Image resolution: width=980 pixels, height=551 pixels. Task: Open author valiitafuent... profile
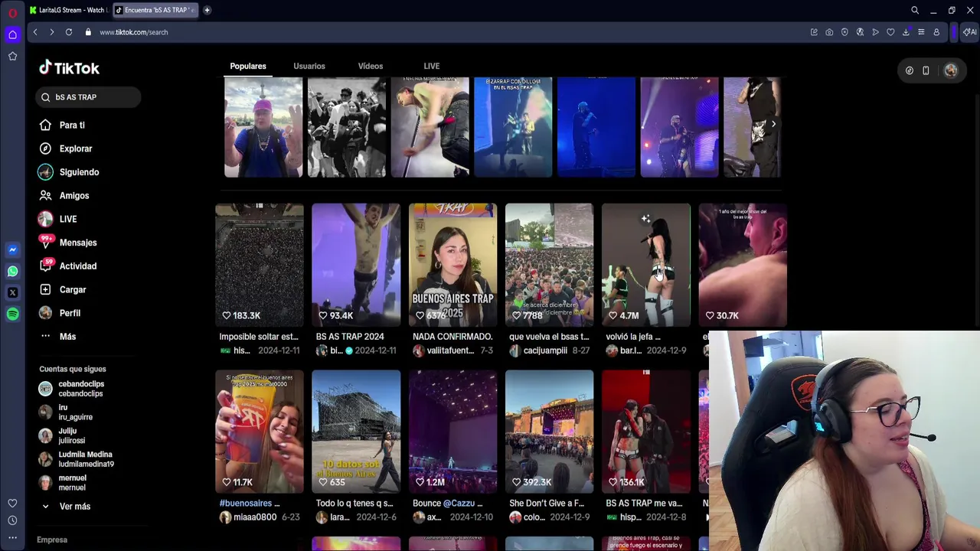point(450,350)
